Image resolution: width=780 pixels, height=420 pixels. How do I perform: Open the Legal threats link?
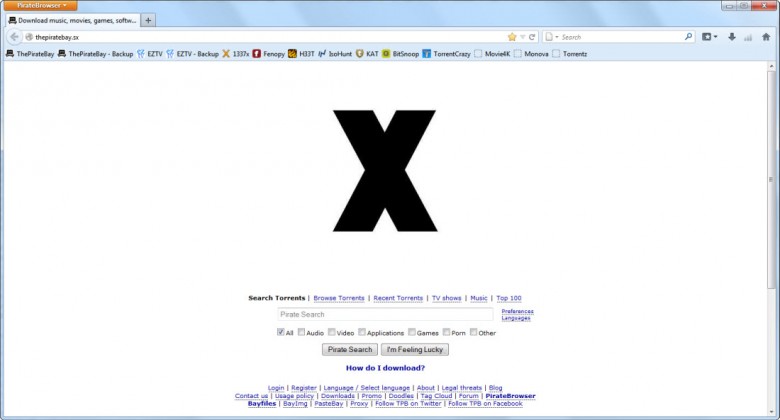click(x=462, y=388)
